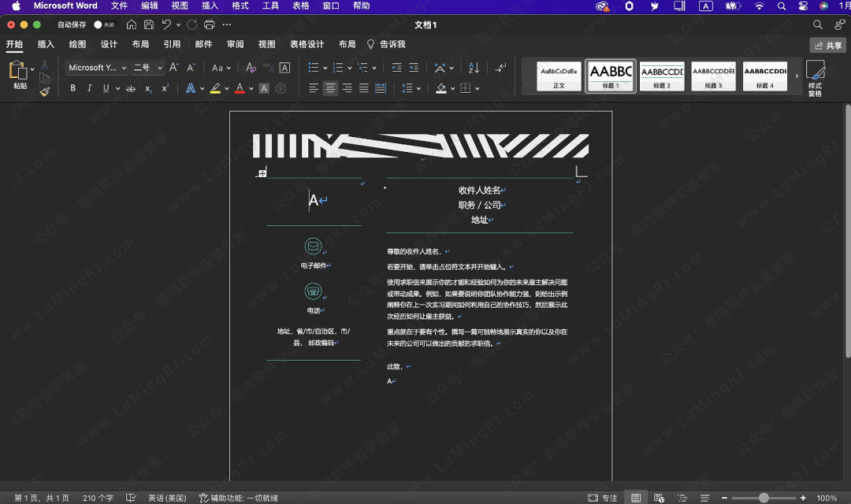Toggle Bold formatting
Viewport: 851px width, 504px height.
73,88
